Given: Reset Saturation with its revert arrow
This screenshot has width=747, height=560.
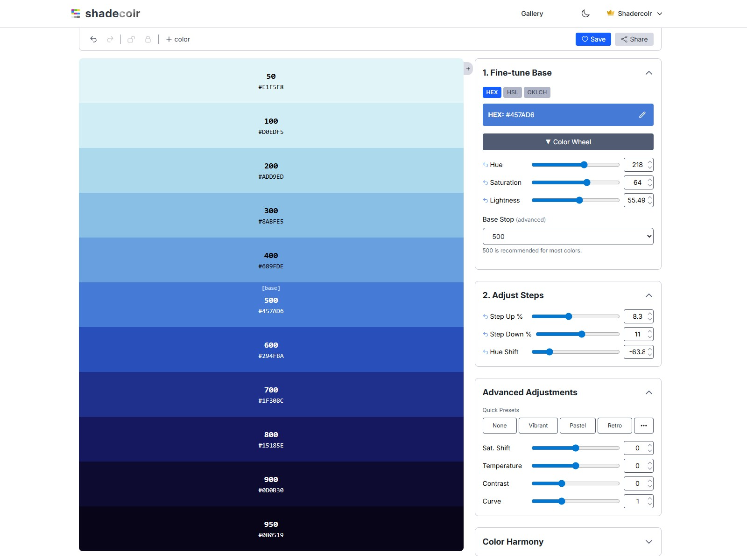Looking at the screenshot, I should click(486, 182).
